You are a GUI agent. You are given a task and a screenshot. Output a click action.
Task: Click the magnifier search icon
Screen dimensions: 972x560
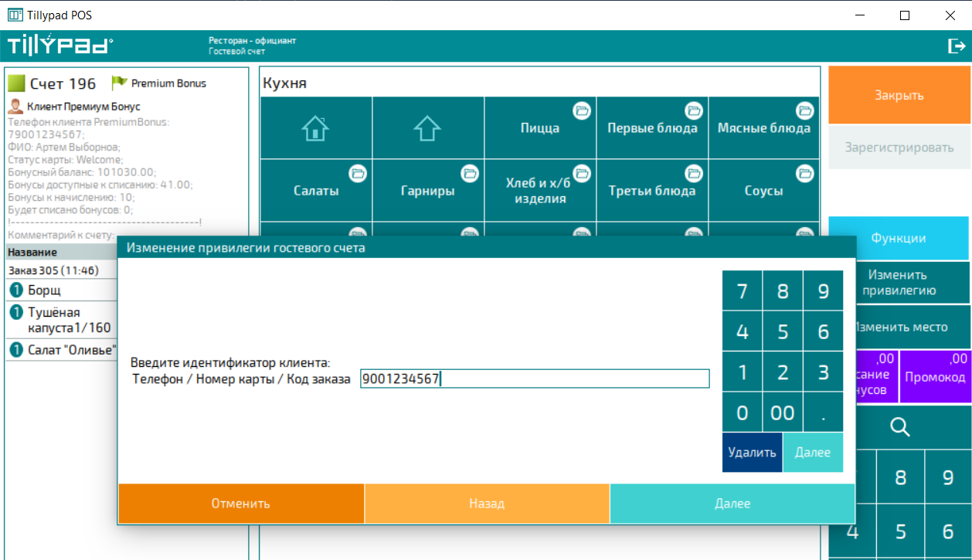[x=899, y=427]
